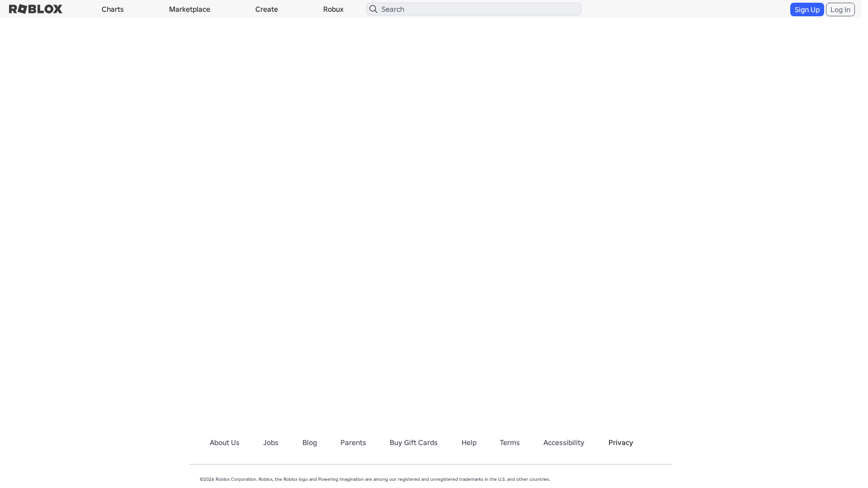The width and height of the screenshot is (868, 488).
Task: Open the Marketplace page
Action: coord(189,9)
